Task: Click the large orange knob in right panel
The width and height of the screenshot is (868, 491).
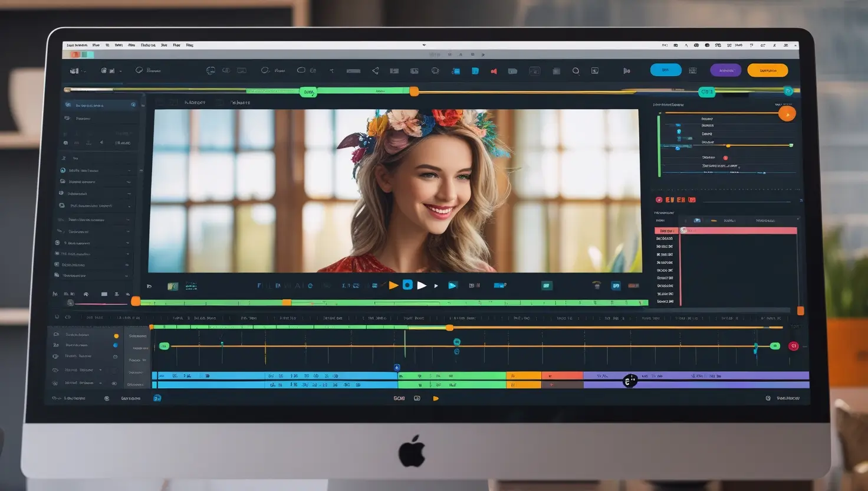Action: [x=787, y=113]
